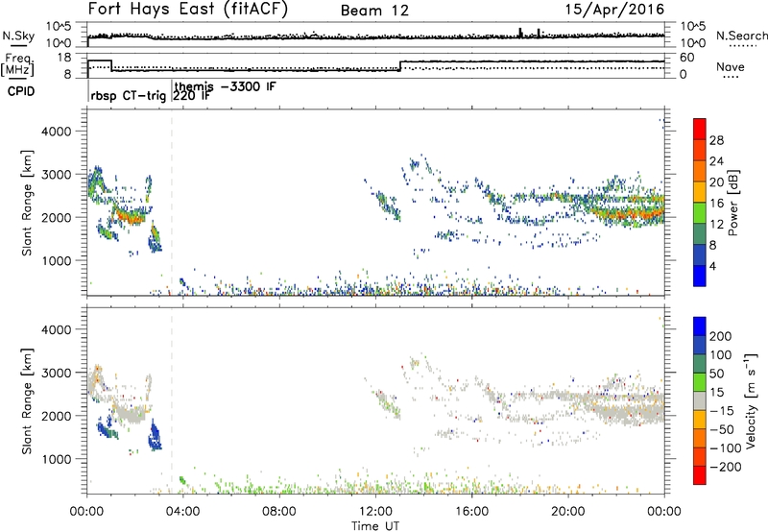The width and height of the screenshot is (768, 532).
Task: Click the 'Time UT' axis title
Action: pyautogui.click(x=375, y=526)
